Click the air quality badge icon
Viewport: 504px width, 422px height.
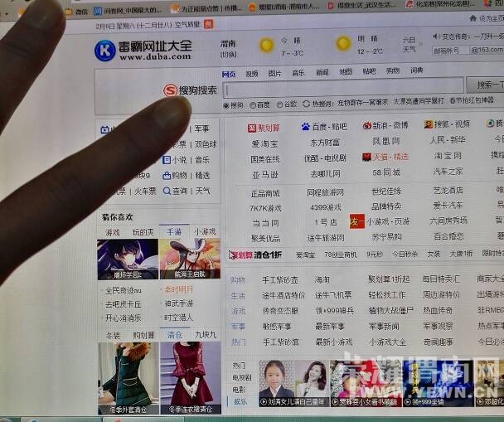coord(208,24)
